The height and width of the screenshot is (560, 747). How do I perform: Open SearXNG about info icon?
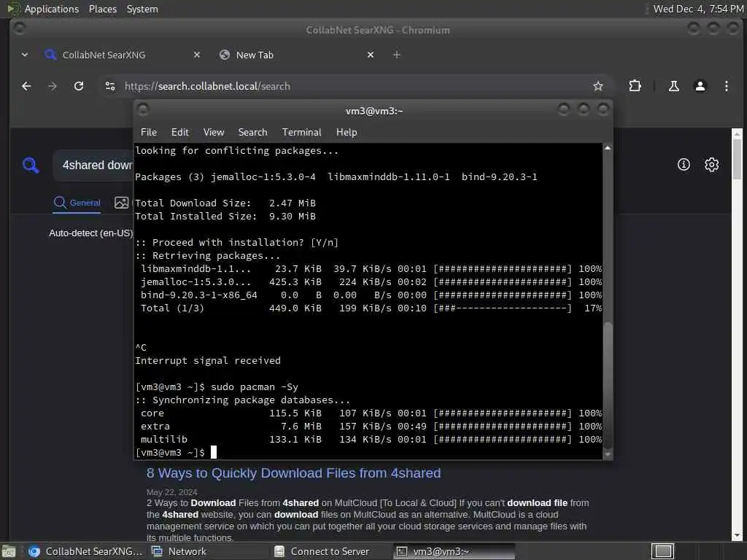(x=684, y=165)
